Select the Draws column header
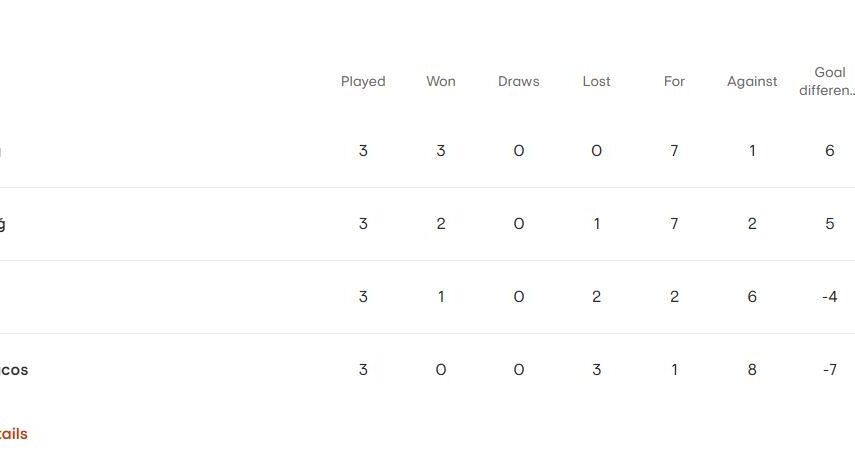Screen dimensions: 855x456 518,82
